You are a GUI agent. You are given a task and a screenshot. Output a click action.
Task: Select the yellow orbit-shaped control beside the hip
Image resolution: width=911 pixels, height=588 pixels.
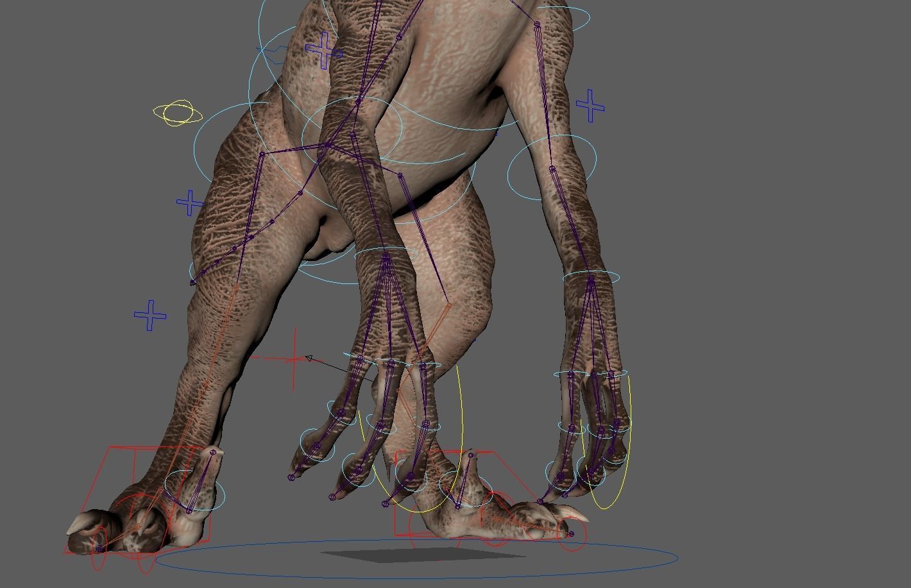pyautogui.click(x=178, y=113)
